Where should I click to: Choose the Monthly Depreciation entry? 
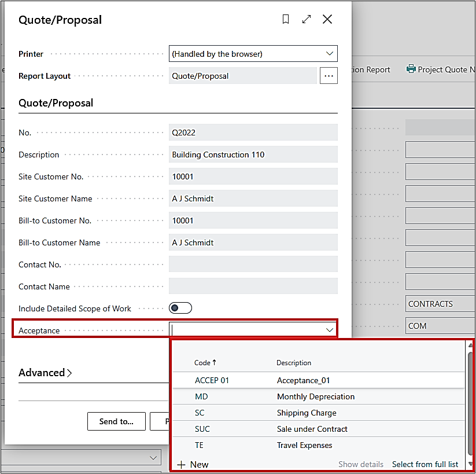(x=315, y=396)
